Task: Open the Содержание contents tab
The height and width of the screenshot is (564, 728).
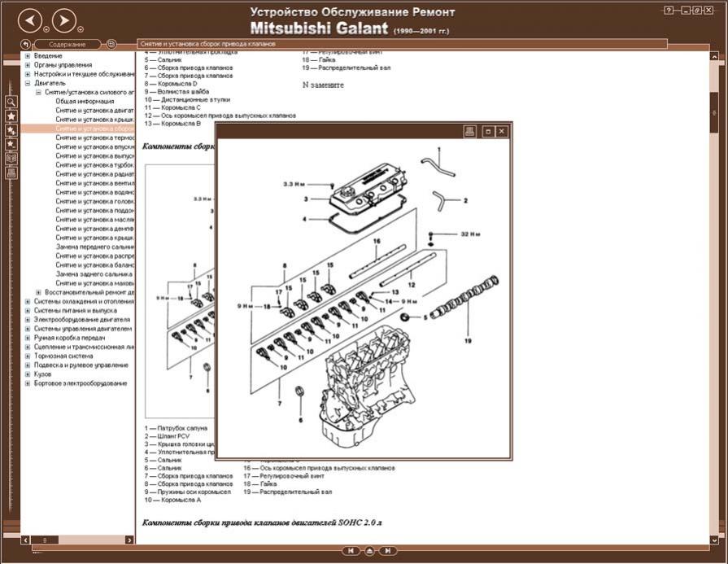Action: tap(68, 45)
